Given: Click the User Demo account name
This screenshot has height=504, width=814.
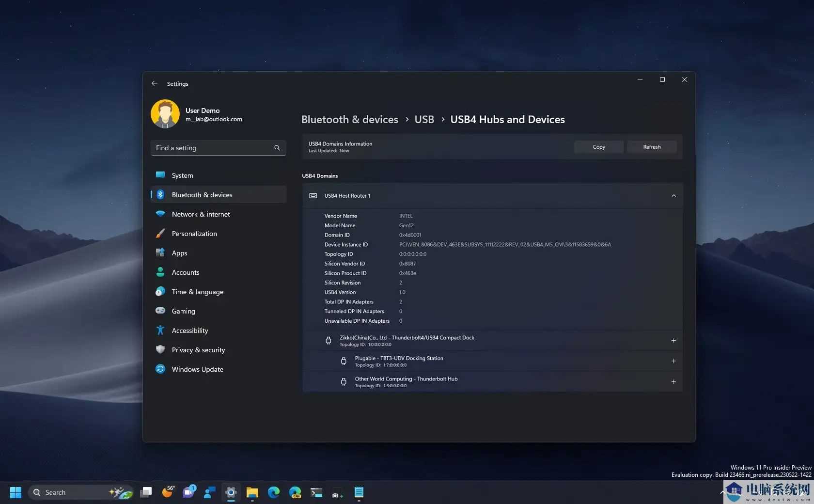Looking at the screenshot, I should pyautogui.click(x=203, y=110).
